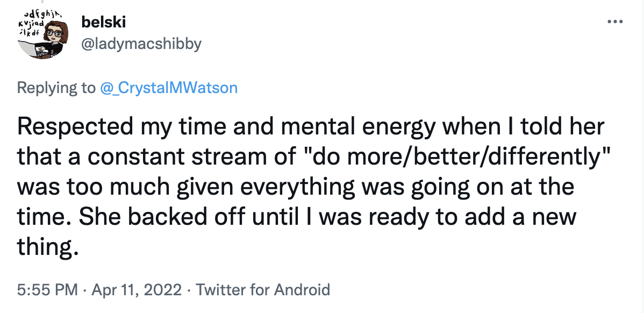The width and height of the screenshot is (644, 313).
Task: Open the @ladymacshibby handle
Action: pyautogui.click(x=140, y=44)
